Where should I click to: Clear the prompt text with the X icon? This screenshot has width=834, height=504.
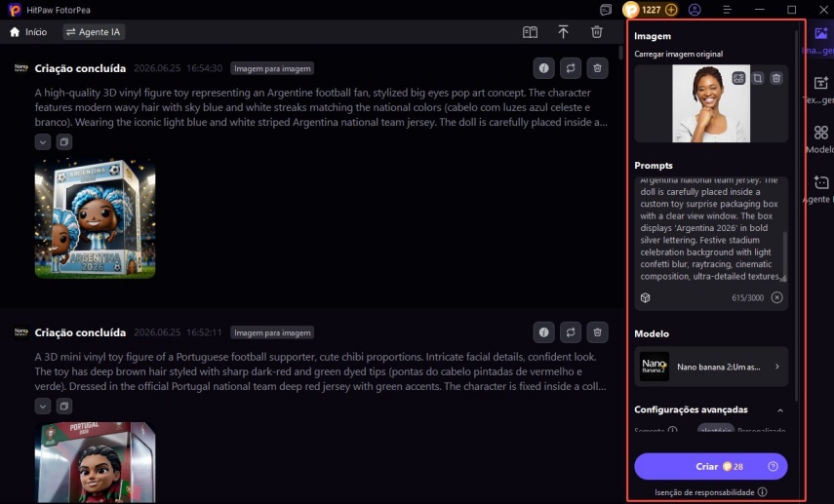pyautogui.click(x=777, y=297)
